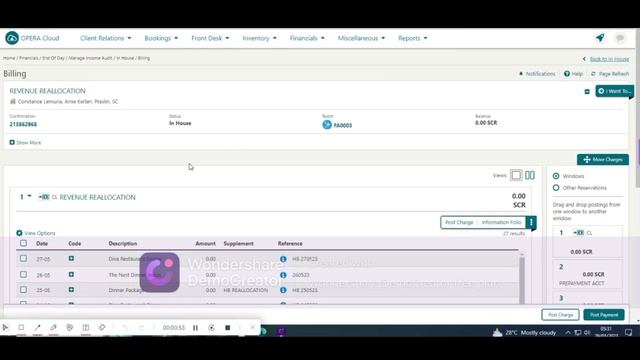Open the vertical ellipsis menu beside Information Folio
Viewport: 640px width, 360px height.
pos(531,222)
